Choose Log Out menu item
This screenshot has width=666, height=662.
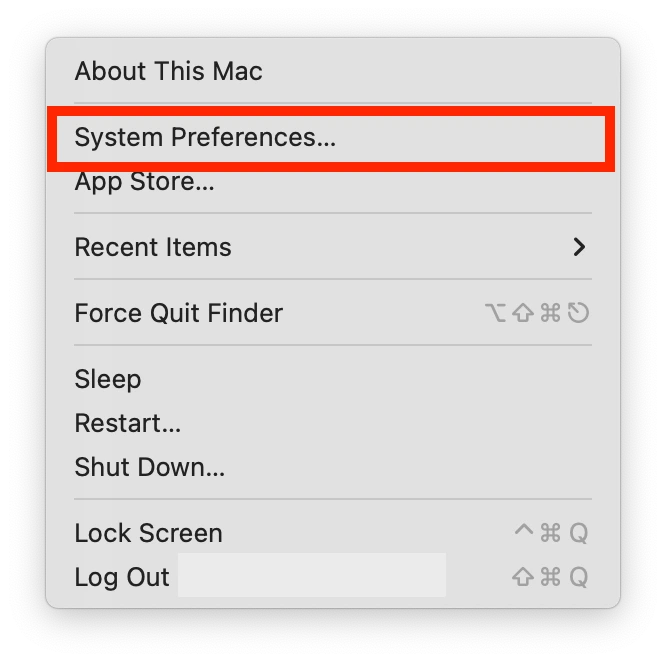click(x=333, y=577)
